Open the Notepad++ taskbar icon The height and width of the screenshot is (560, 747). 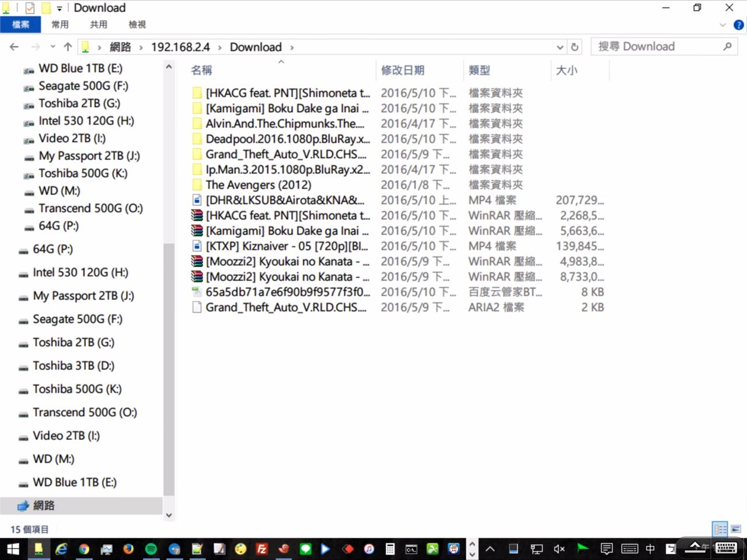197,549
